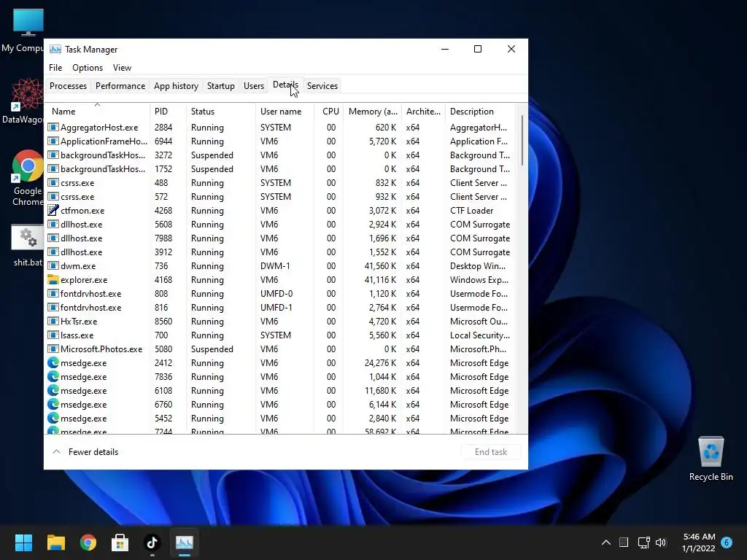Select the ctfmon.exe pen icon

point(53,210)
